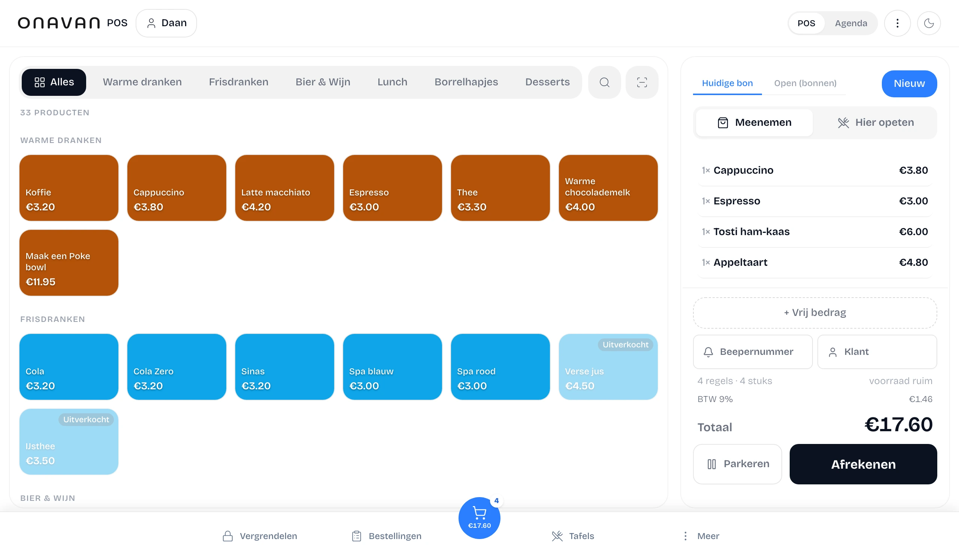
Task: Add Spa rood to the order
Action: (x=500, y=367)
